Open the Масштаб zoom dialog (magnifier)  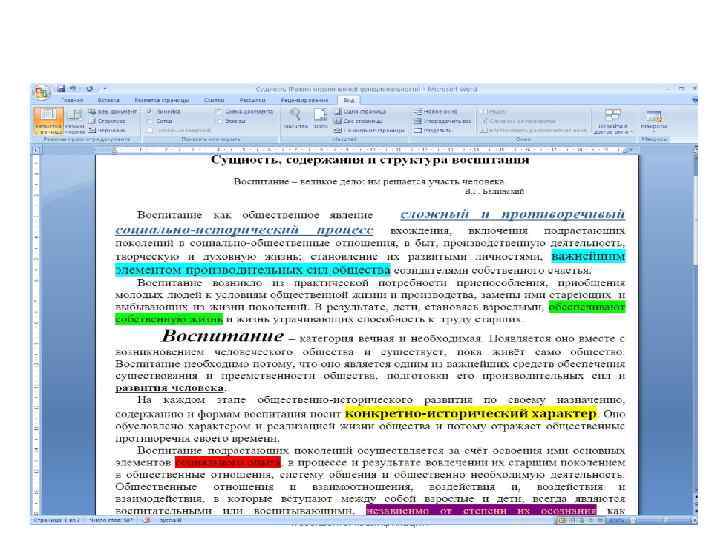(x=295, y=118)
